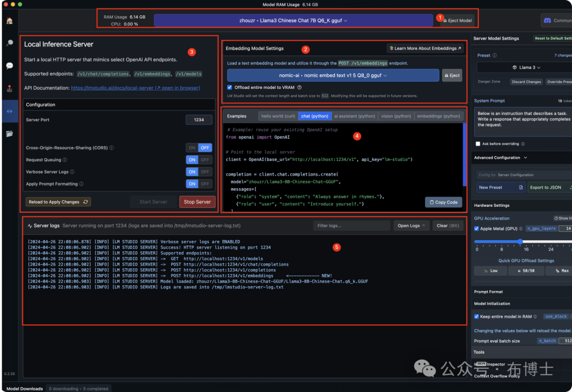Toggle the CORS switch
Image resolution: width=572 pixels, height=392 pixels.
(x=199, y=148)
